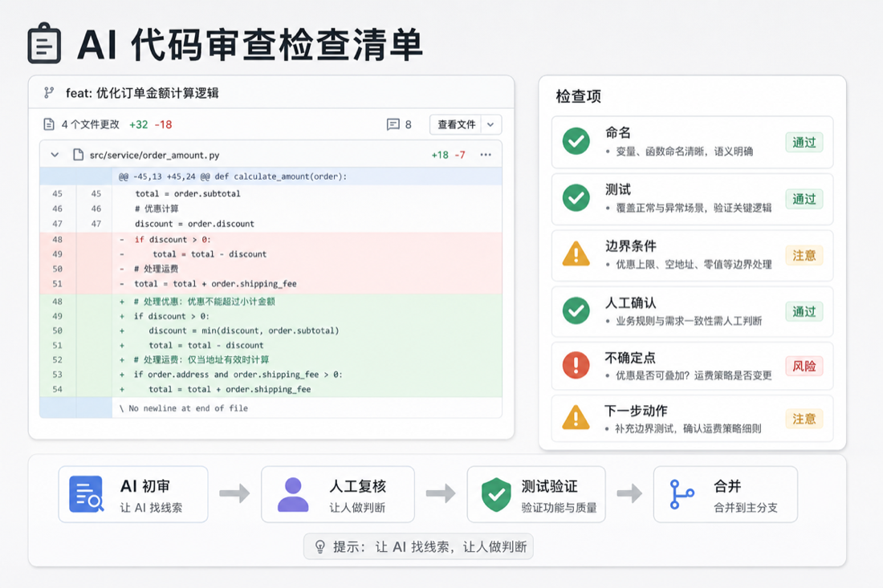883x588 pixels.
Task: Click the 合并 branch merge icon
Action: pos(682,495)
